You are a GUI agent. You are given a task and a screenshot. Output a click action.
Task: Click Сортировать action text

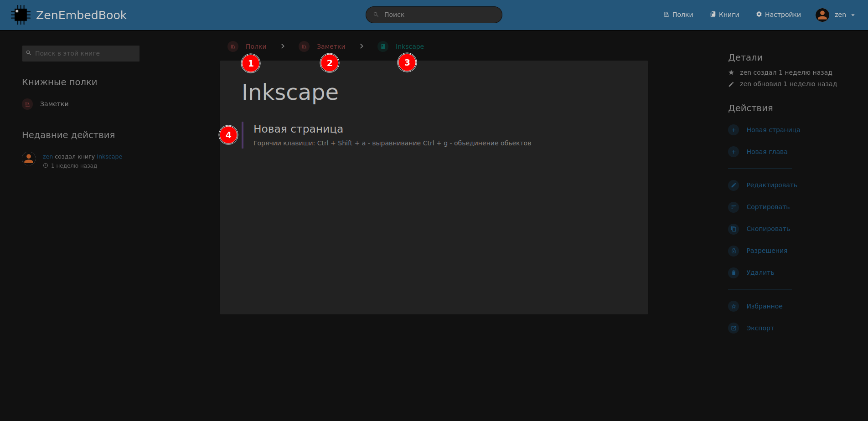click(x=768, y=207)
